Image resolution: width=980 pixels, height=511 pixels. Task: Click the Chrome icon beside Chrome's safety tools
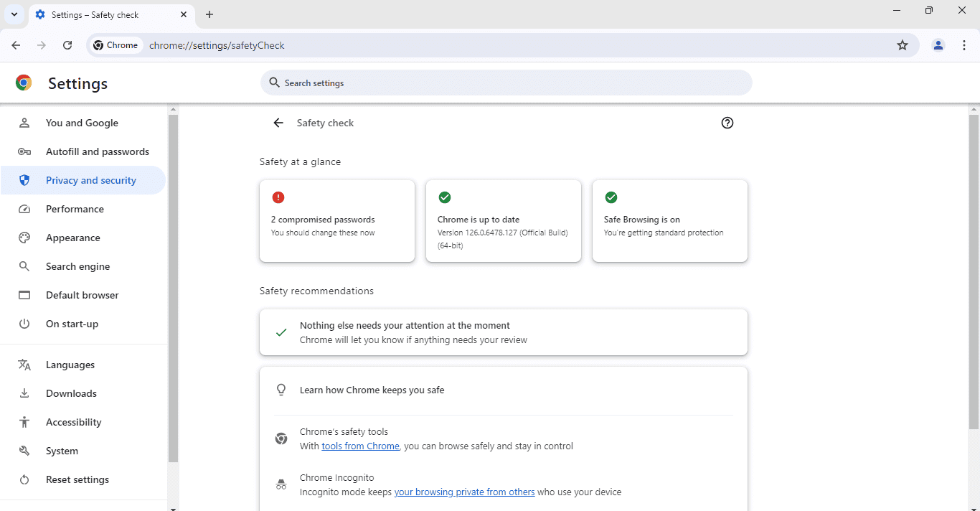pyautogui.click(x=281, y=439)
